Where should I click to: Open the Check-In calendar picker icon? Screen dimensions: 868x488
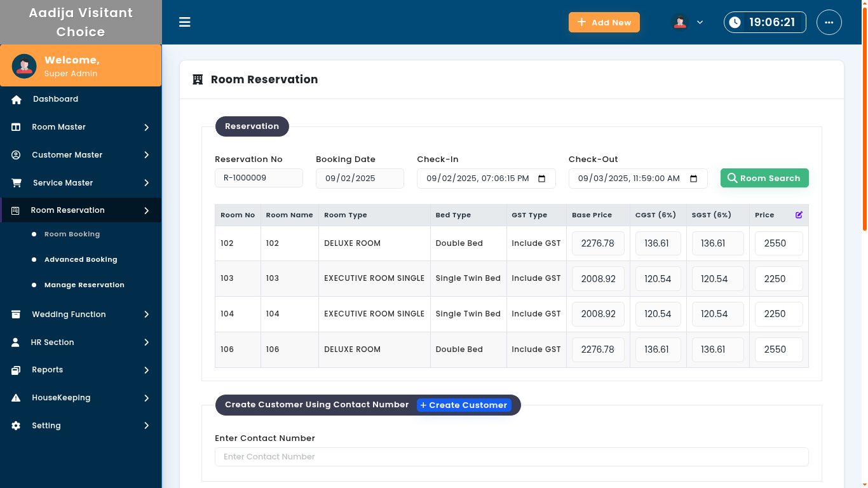(x=542, y=179)
